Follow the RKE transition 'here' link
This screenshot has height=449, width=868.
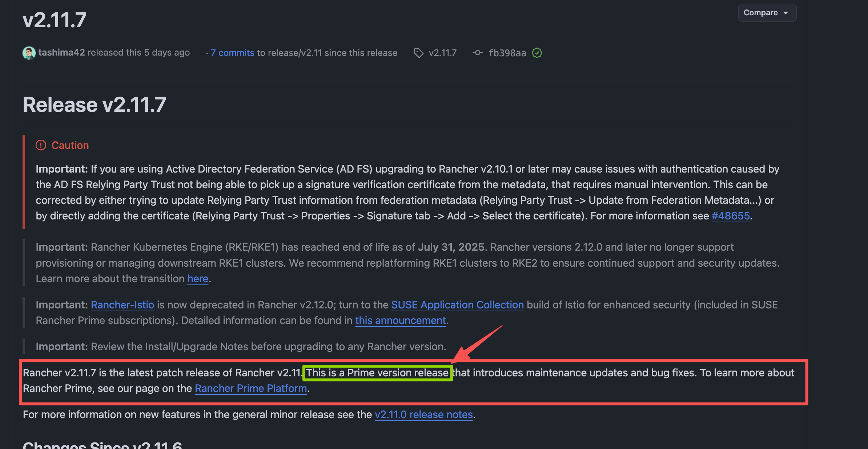pos(198,279)
